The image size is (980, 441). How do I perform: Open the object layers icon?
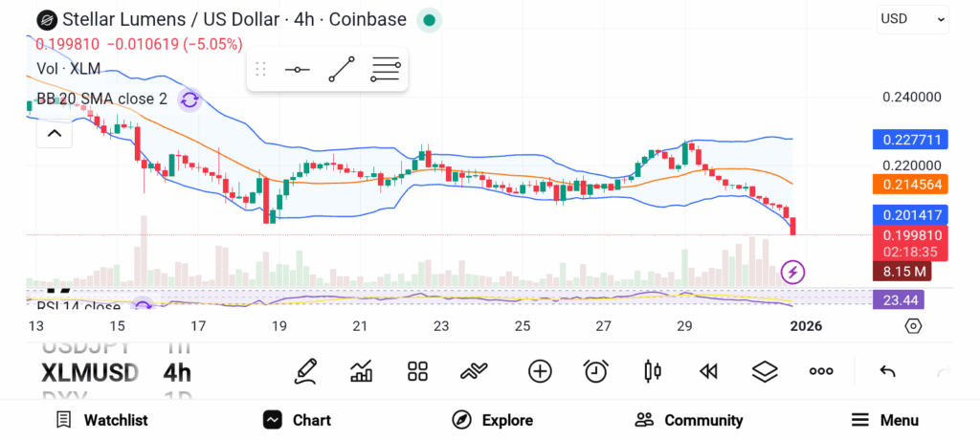tap(764, 371)
